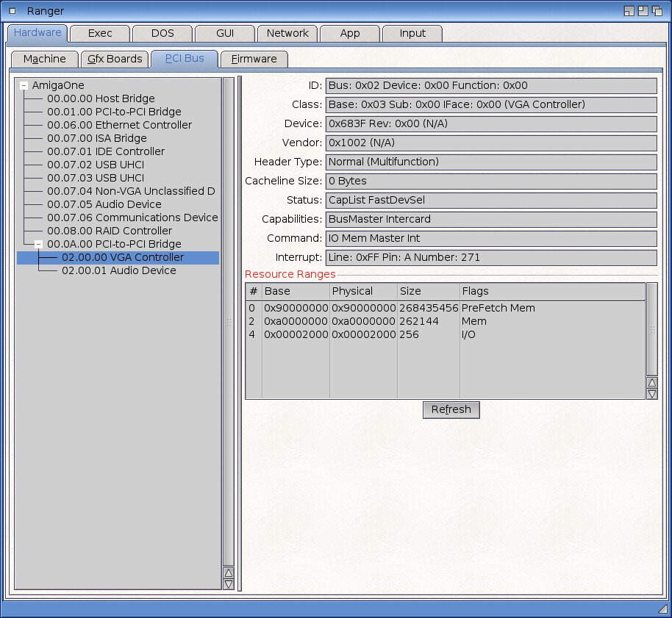Click the zoom gadget in title bar
672x618 pixels.
(x=643, y=11)
